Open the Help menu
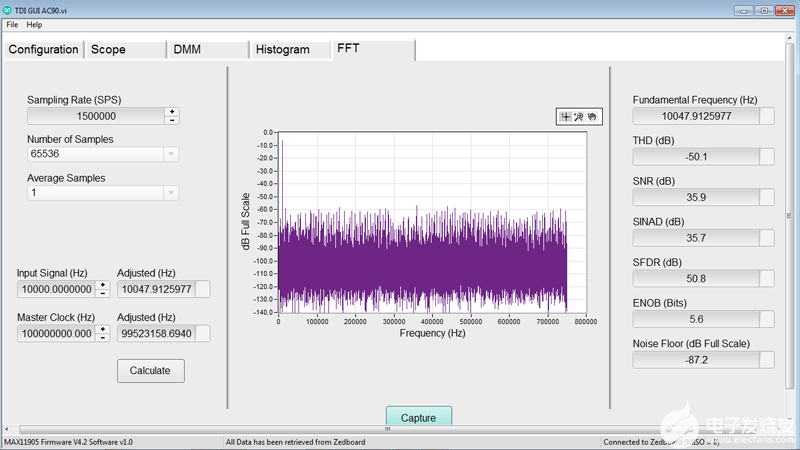This screenshot has height=450, width=800. pos(34,24)
